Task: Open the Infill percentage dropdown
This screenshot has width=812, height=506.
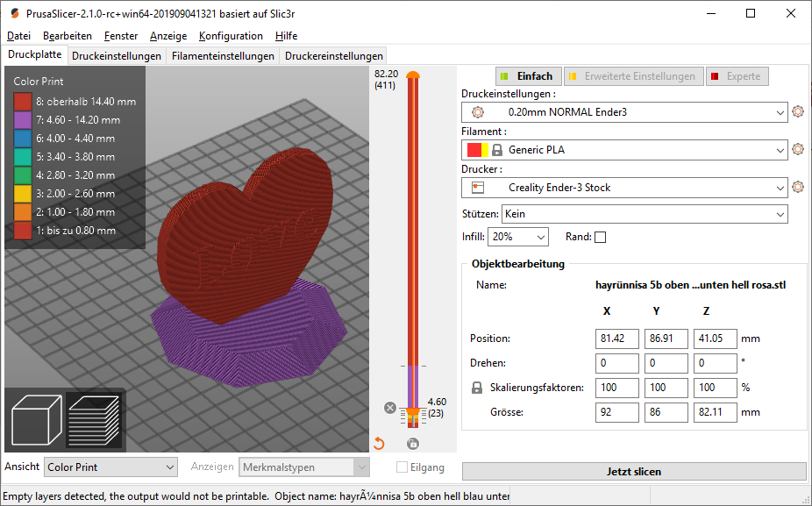Action: (518, 237)
